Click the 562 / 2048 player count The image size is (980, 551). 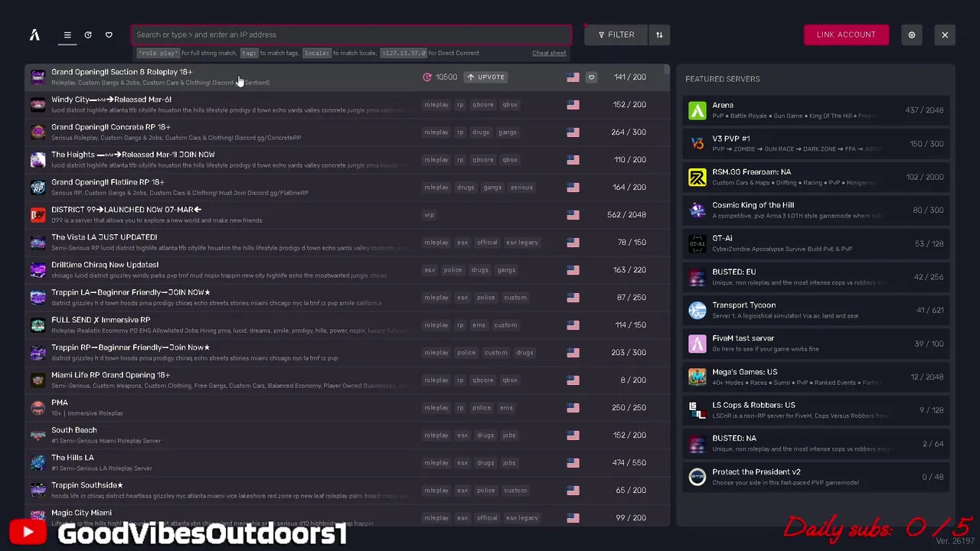tap(626, 215)
